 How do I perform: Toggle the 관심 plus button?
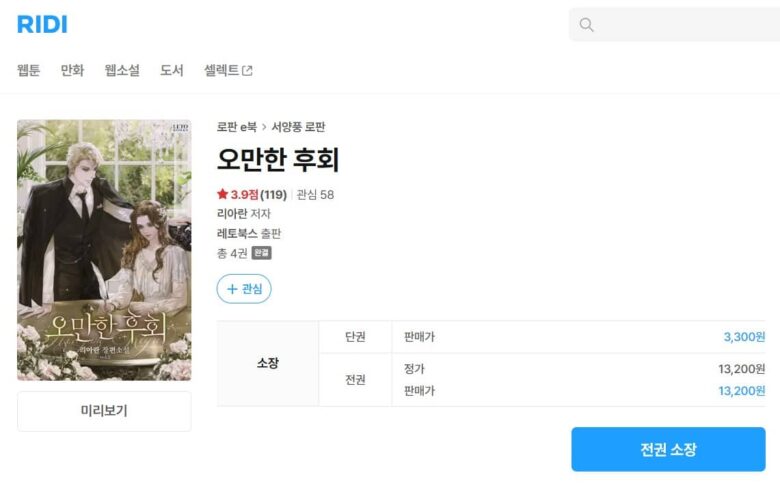(244, 289)
